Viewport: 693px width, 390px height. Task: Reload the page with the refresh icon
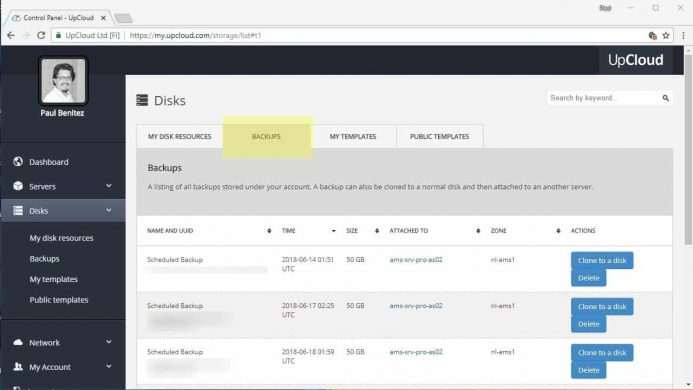[41, 35]
